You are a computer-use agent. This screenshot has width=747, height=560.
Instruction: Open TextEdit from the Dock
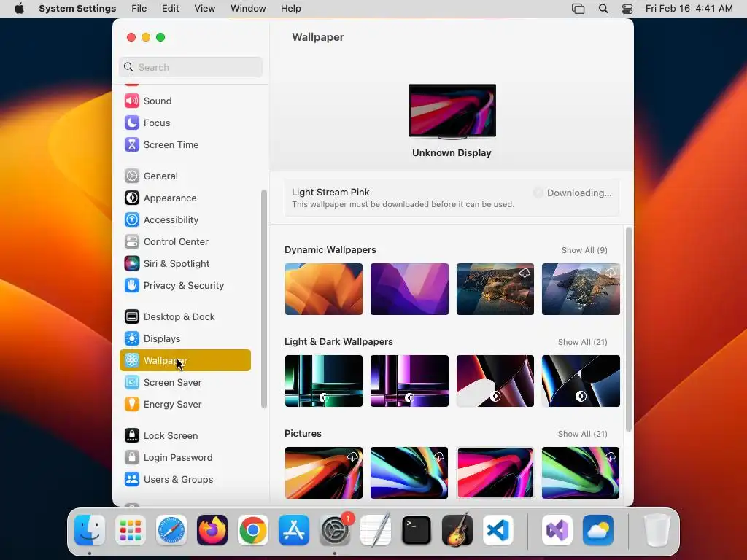tap(376, 530)
